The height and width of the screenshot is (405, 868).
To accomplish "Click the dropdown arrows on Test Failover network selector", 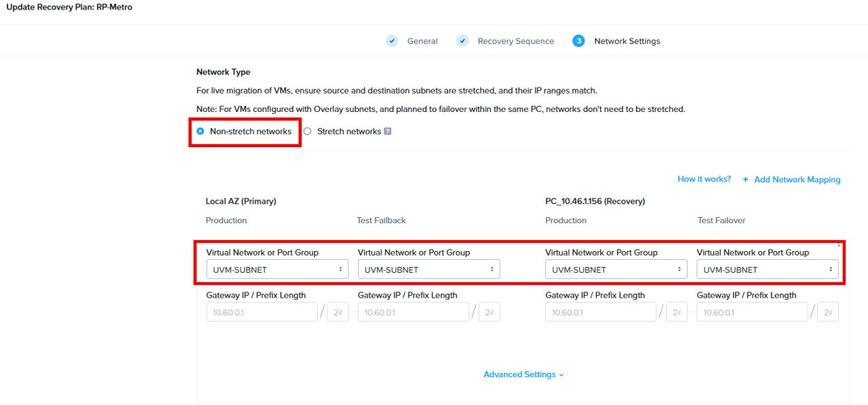I will 832,269.
